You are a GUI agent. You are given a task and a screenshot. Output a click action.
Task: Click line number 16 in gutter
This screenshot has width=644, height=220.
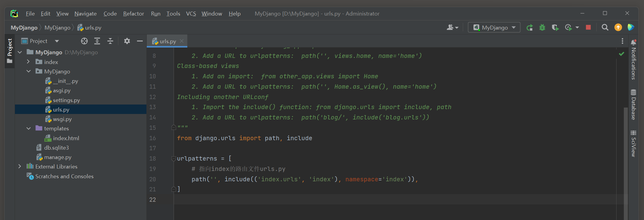click(x=153, y=138)
